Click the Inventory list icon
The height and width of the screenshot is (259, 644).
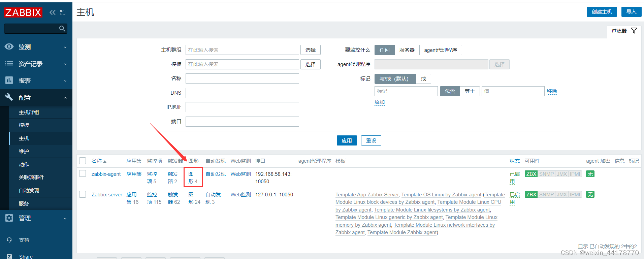pyautogui.click(x=9, y=63)
